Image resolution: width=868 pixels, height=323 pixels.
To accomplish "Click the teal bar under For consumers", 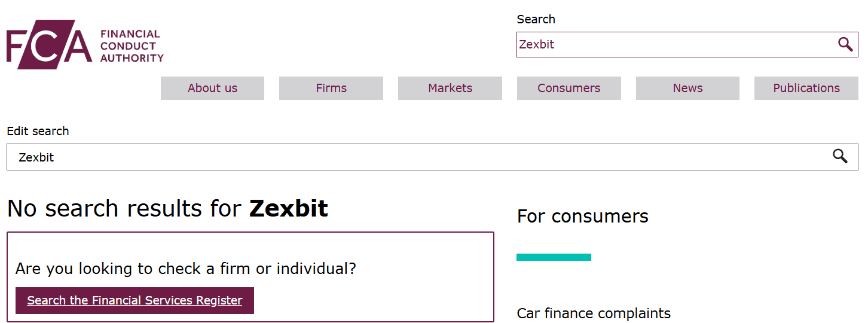I will click(x=554, y=257).
